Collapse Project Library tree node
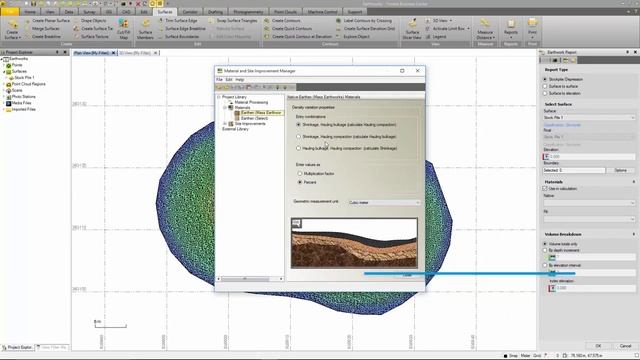 (219, 97)
